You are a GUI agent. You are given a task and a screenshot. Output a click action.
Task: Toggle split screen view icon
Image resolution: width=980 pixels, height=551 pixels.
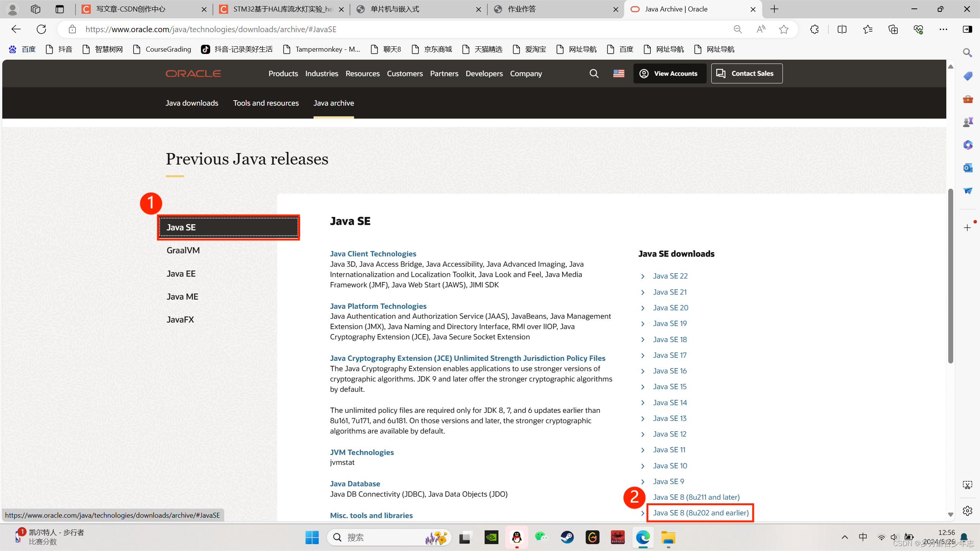click(x=842, y=29)
